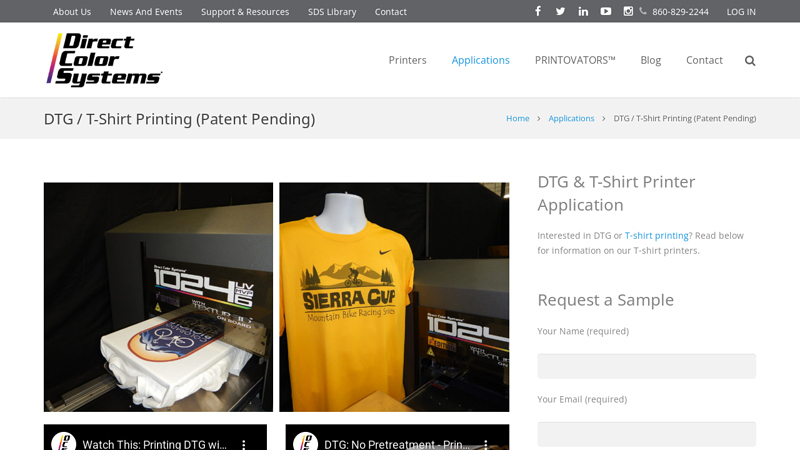Image resolution: width=800 pixels, height=450 pixels.
Task: Open the Instagram social icon
Action: [x=628, y=11]
